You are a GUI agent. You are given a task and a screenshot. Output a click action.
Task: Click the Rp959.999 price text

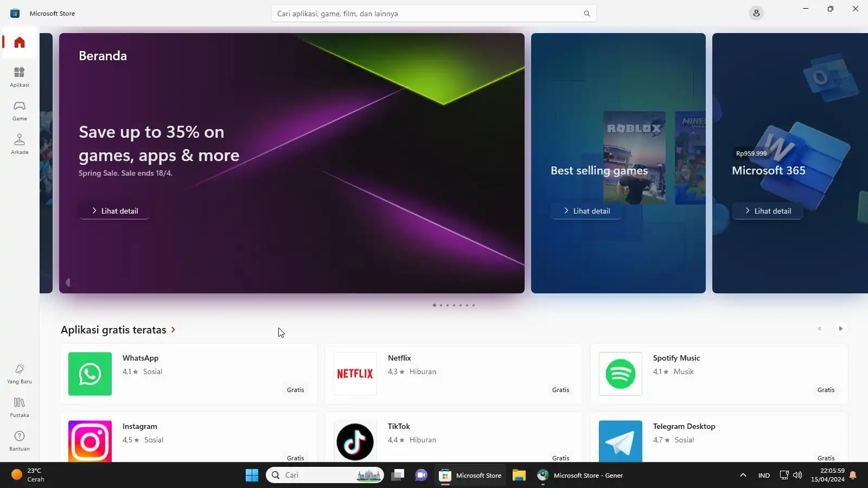tap(751, 153)
